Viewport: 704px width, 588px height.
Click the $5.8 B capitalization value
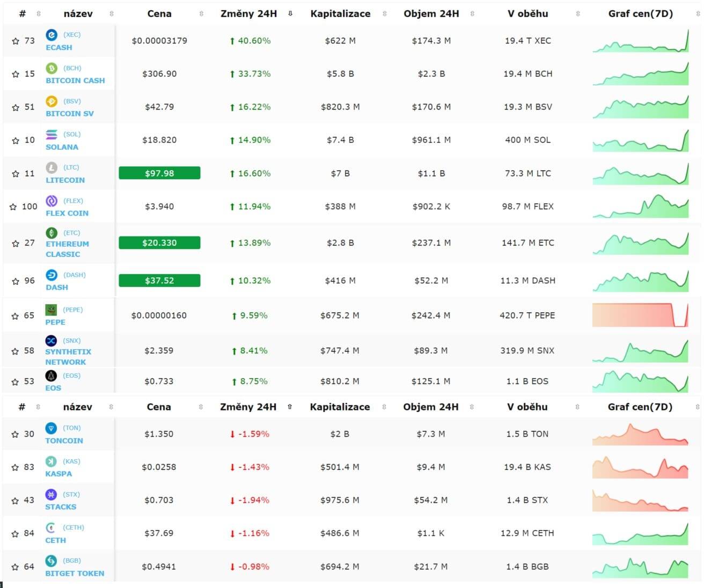(x=340, y=74)
